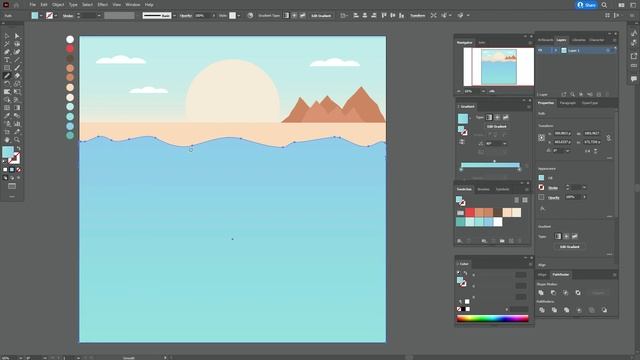Click Stroke label in Appearance section
Image resolution: width=640 pixels, height=360 pixels.
coord(553,188)
